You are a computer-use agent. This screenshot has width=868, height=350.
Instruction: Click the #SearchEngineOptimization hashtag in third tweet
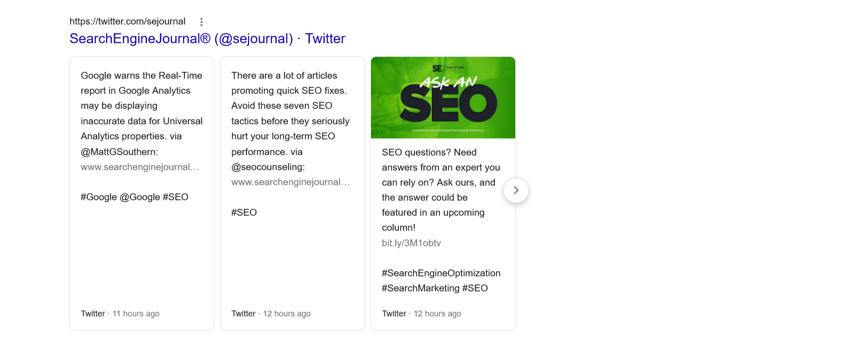[x=441, y=273]
